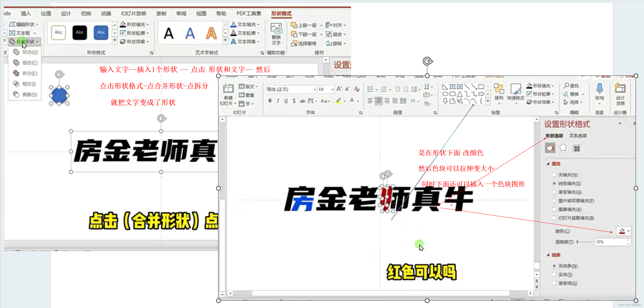Open the 等线 font name dropdown

point(315,89)
